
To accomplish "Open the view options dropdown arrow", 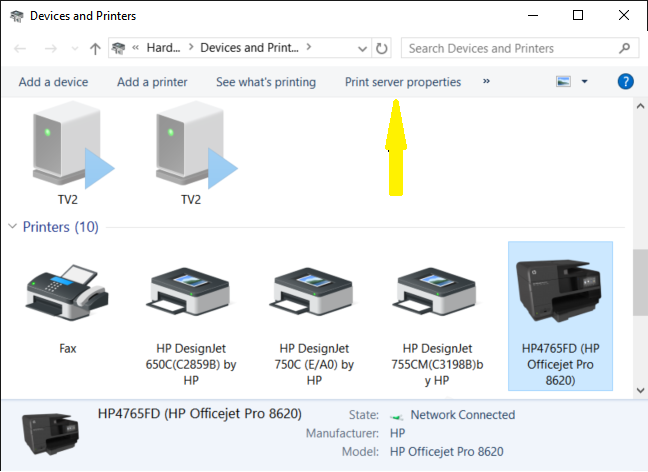I will 584,81.
